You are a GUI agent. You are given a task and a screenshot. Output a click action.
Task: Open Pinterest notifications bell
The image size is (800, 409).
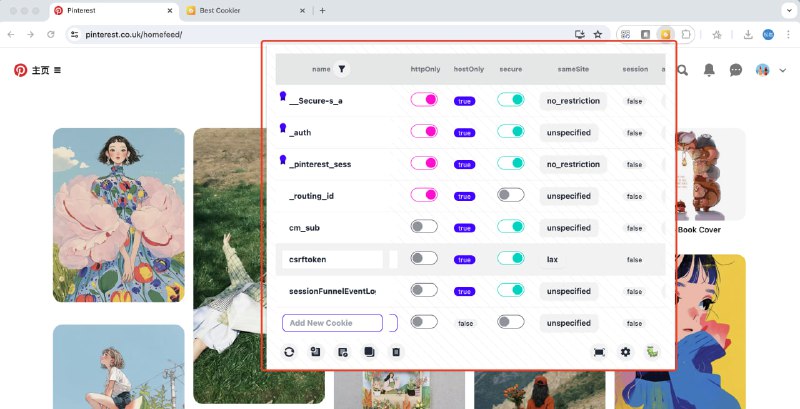709,70
